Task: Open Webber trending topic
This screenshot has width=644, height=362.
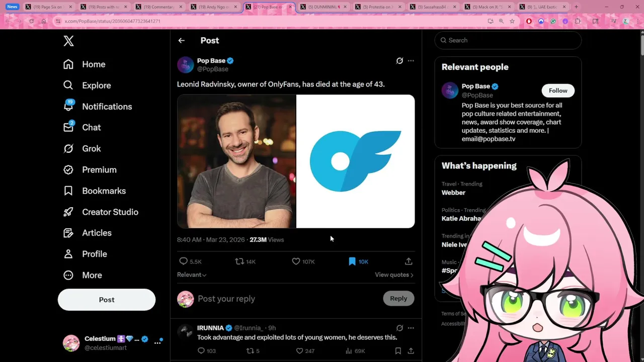Action: pyautogui.click(x=453, y=193)
